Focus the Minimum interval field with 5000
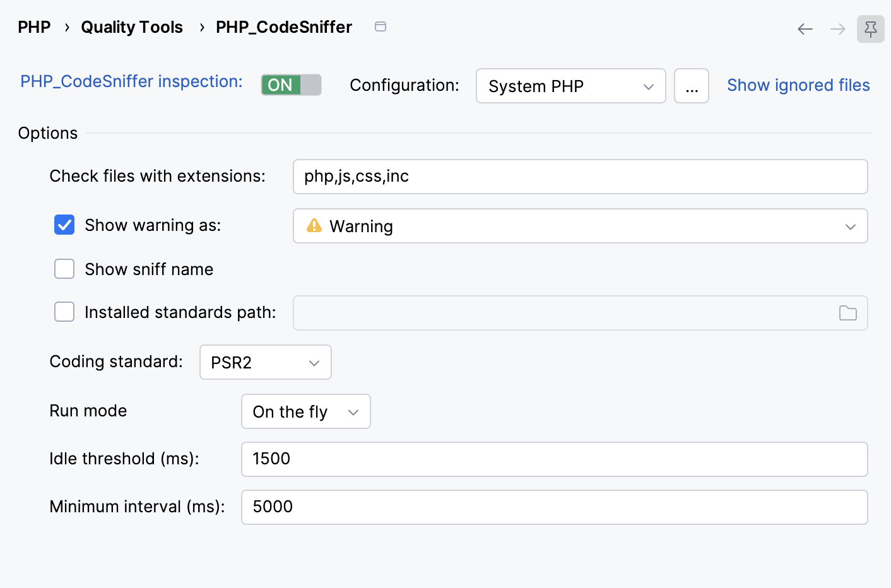Image resolution: width=891 pixels, height=588 pixels. click(555, 507)
